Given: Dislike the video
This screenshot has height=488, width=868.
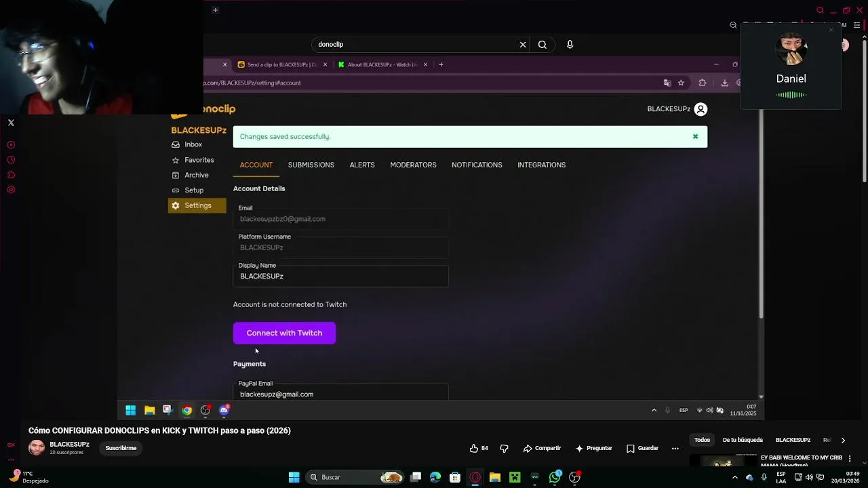Looking at the screenshot, I should pos(504,448).
